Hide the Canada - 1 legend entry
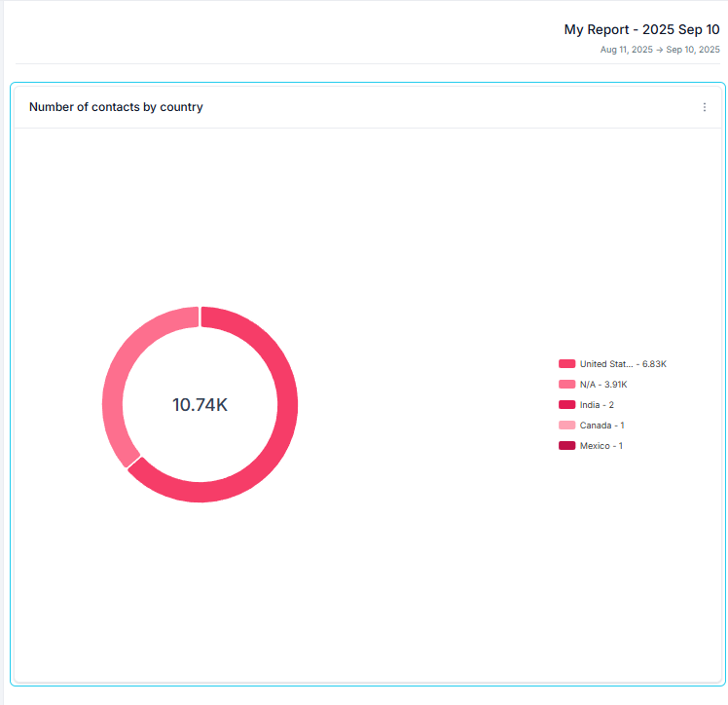The image size is (728, 705). click(x=601, y=426)
